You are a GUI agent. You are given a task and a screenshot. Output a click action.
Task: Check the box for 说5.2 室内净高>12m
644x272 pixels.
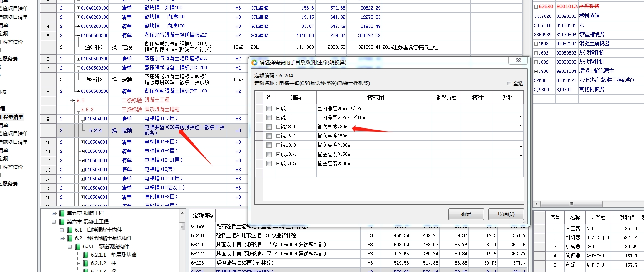pos(269,117)
